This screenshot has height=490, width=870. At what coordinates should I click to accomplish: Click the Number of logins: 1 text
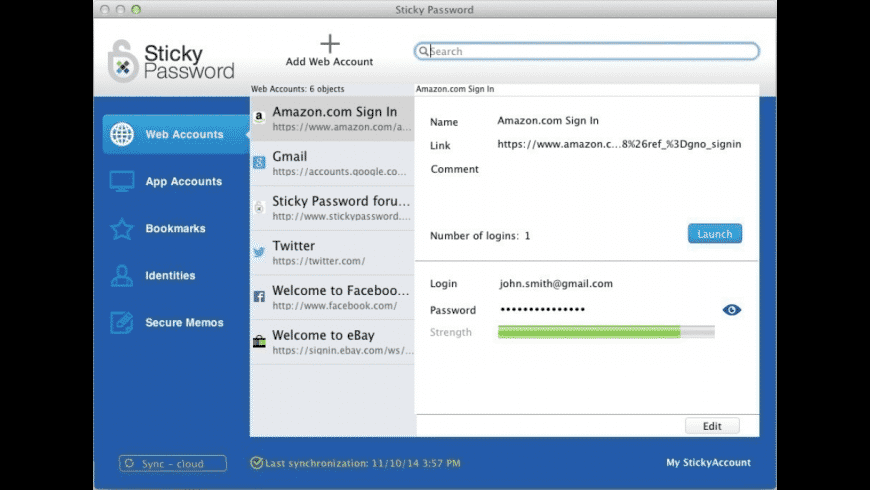[x=480, y=236]
